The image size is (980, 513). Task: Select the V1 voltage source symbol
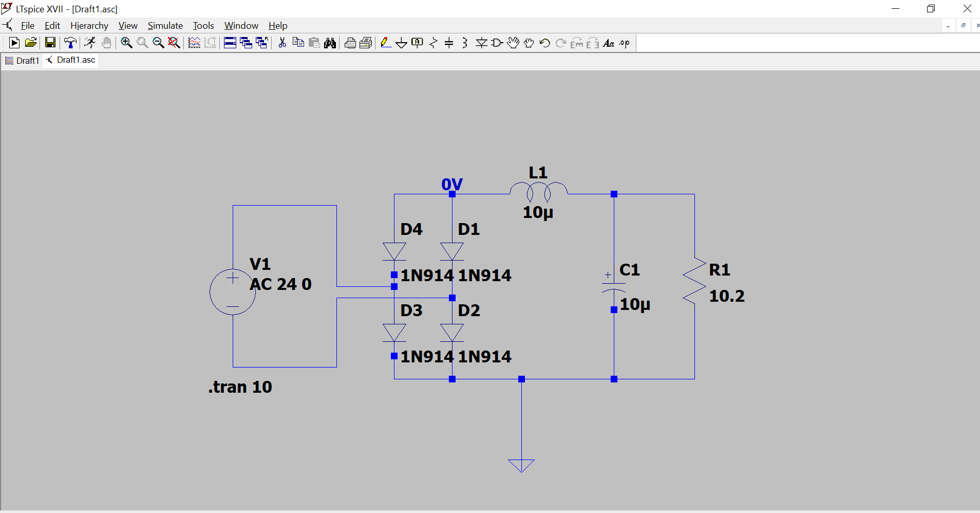pyautogui.click(x=233, y=292)
